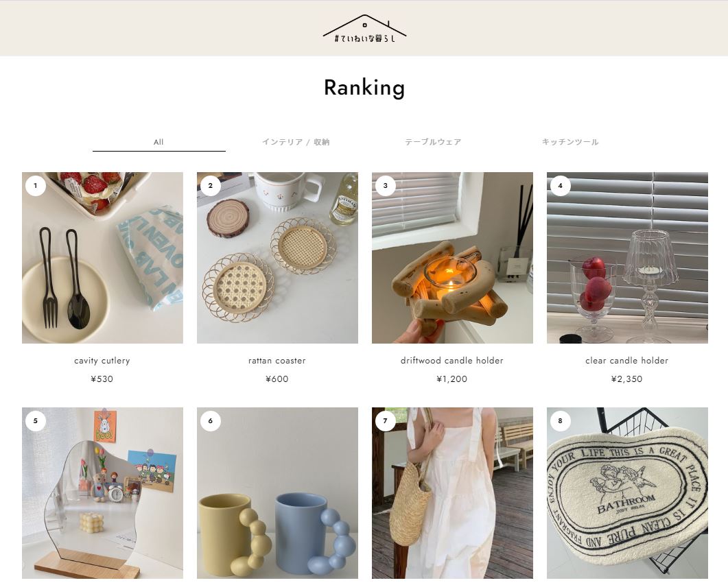The height and width of the screenshot is (585, 728).
Task: Click the house-shaped store logo
Action: click(x=364, y=29)
